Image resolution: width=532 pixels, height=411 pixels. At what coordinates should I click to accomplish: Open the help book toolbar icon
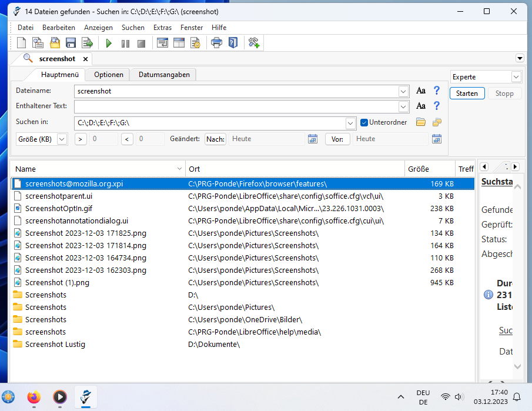click(x=233, y=43)
